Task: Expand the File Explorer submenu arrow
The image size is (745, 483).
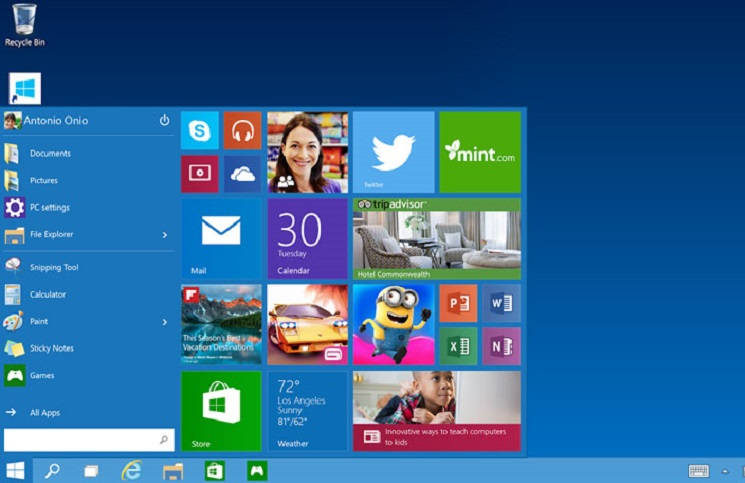Action: 164,235
